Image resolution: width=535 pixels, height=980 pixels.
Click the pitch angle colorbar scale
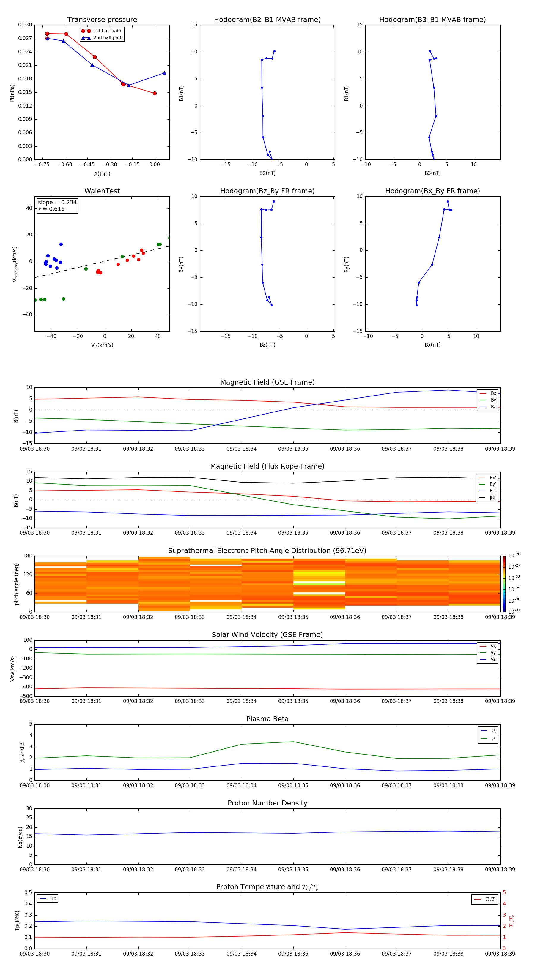(x=504, y=584)
